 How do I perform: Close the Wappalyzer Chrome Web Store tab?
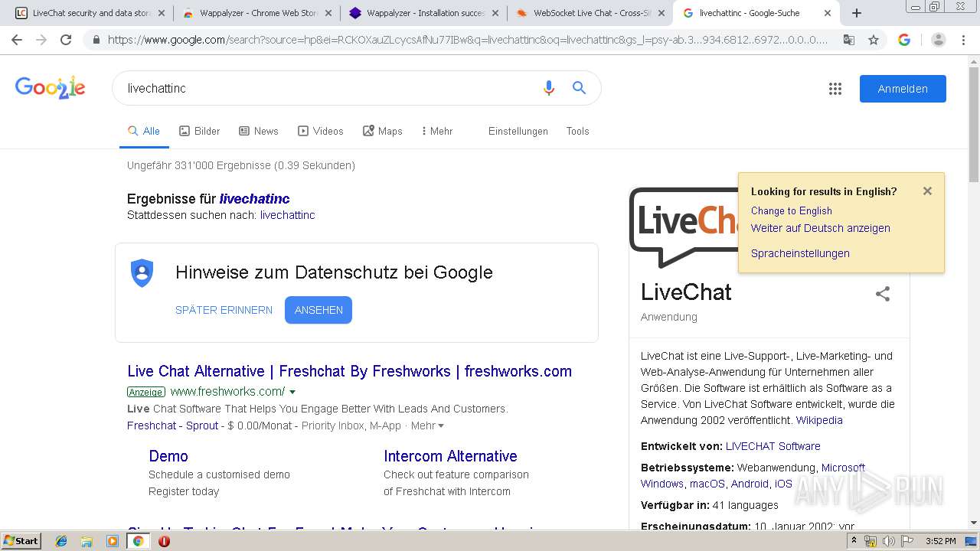[328, 13]
